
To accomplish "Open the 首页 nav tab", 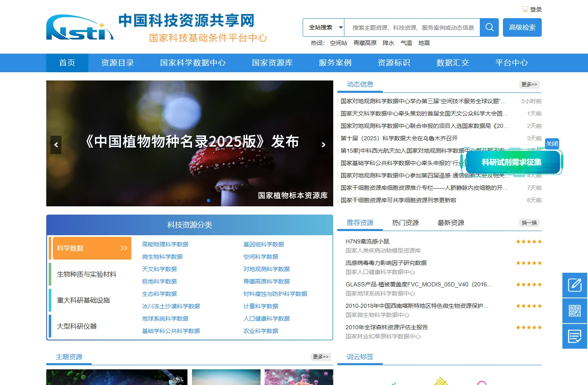I will click(67, 63).
